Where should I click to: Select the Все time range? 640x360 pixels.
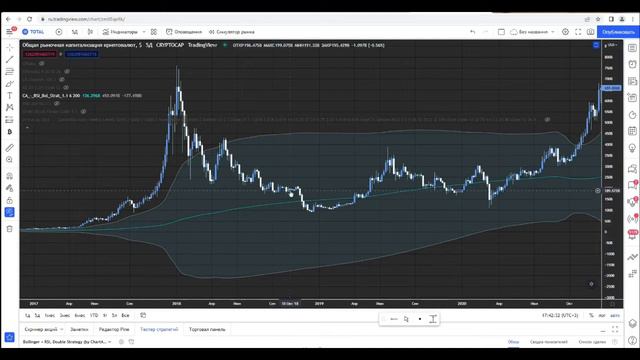(125, 316)
